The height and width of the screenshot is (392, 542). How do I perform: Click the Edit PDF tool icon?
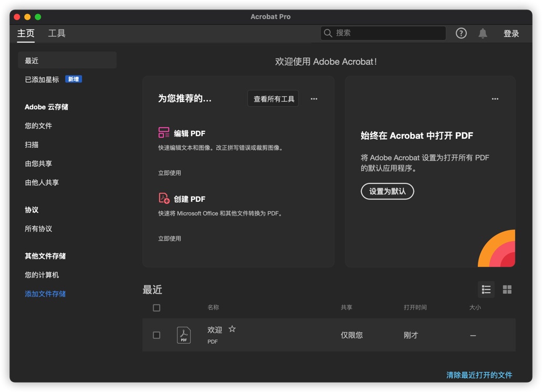[x=164, y=132]
